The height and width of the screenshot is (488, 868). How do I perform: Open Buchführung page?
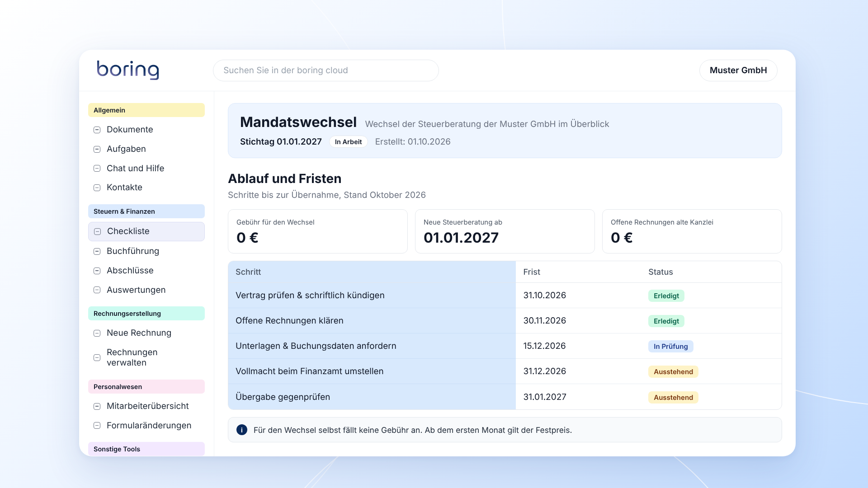146,251
